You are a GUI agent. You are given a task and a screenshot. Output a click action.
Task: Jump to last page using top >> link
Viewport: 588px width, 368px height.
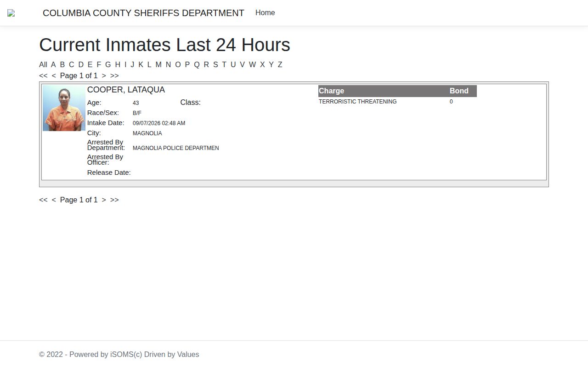point(114,76)
